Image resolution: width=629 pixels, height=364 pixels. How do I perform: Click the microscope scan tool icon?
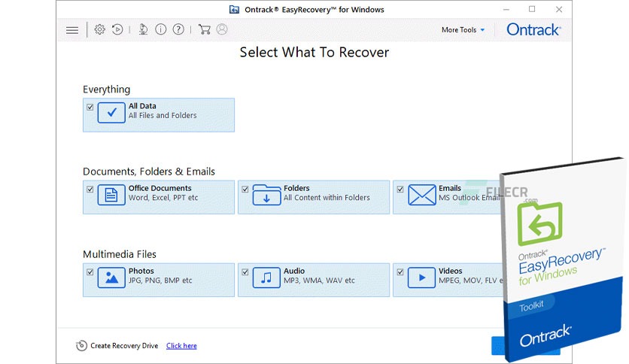tap(143, 29)
